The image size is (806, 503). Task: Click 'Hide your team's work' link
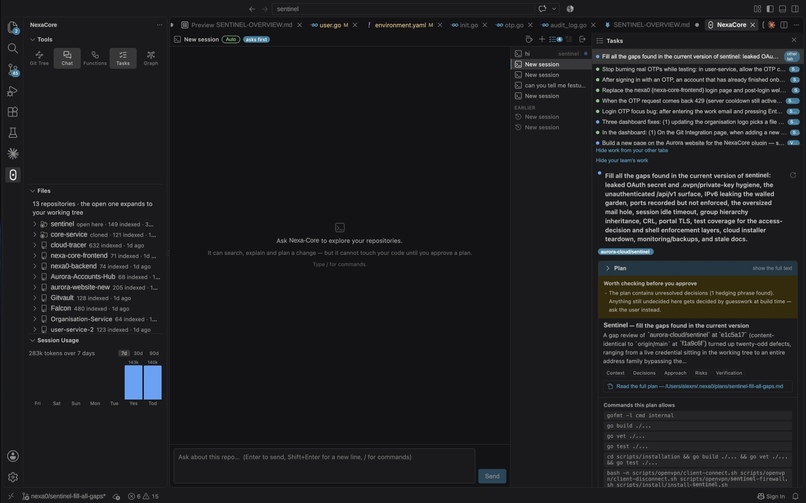621,160
